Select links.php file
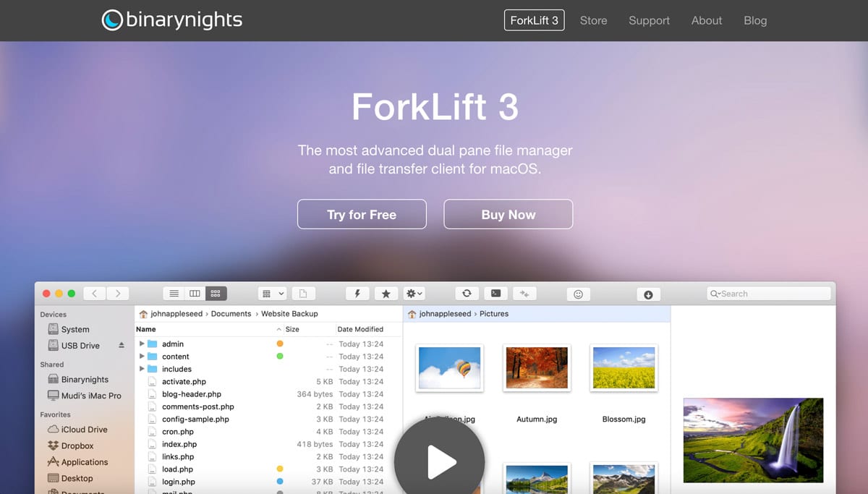 click(x=178, y=456)
